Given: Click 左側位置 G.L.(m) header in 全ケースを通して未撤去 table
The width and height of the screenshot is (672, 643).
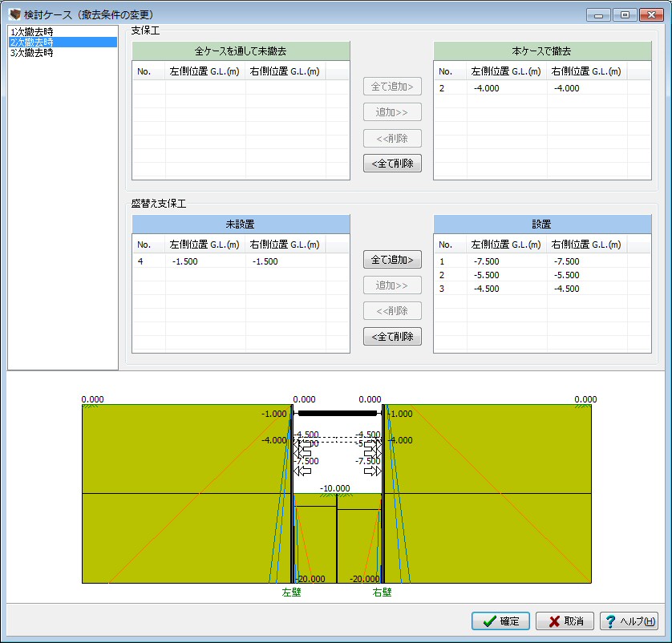Looking at the screenshot, I should point(204,71).
